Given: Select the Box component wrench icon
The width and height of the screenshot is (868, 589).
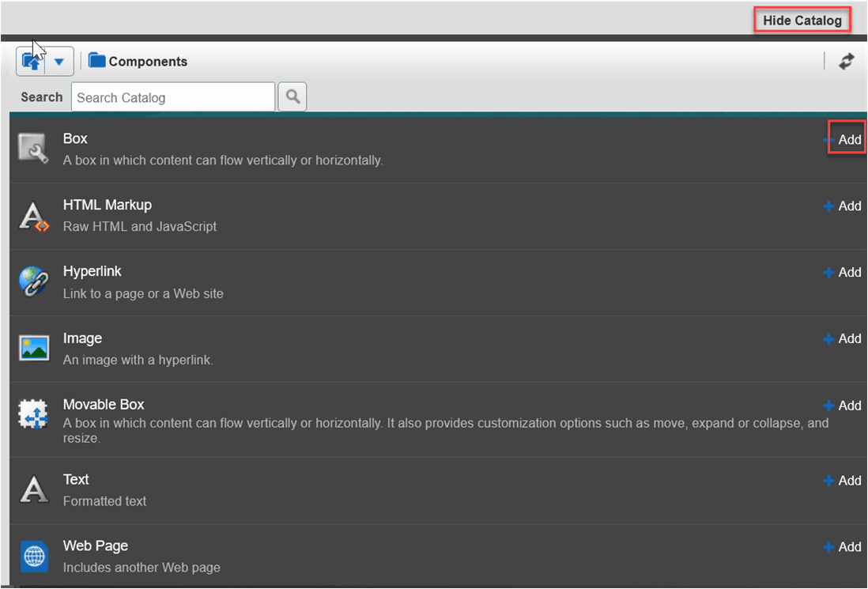Looking at the screenshot, I should [x=35, y=149].
